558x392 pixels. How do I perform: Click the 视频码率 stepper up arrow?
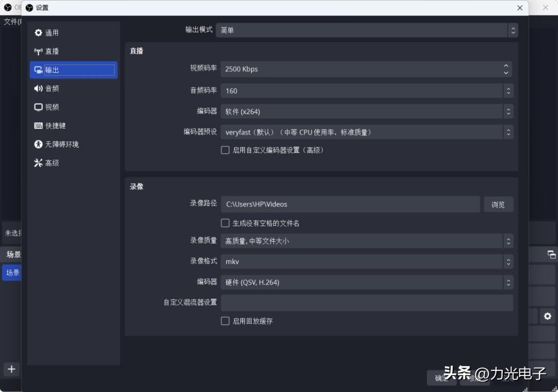pos(506,66)
